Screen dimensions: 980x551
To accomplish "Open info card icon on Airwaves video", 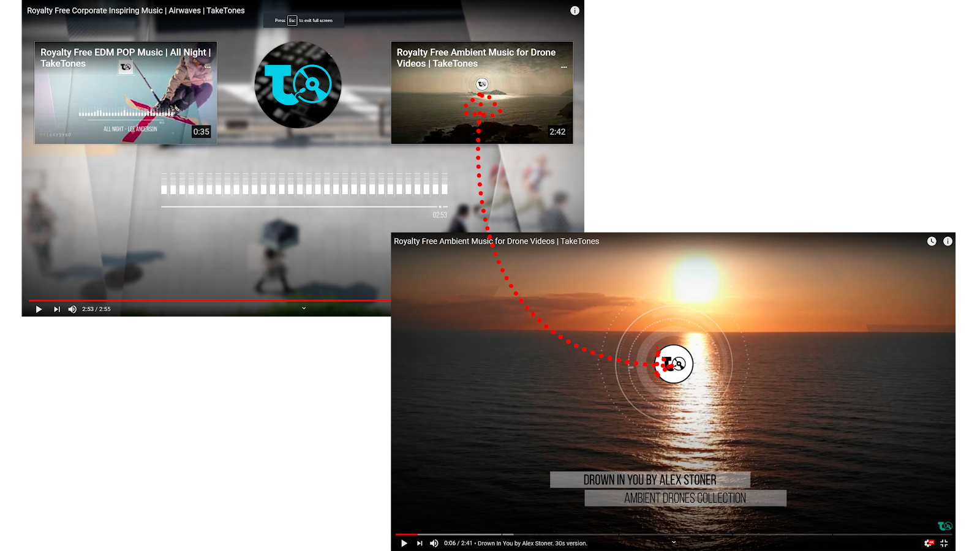I will (575, 10).
